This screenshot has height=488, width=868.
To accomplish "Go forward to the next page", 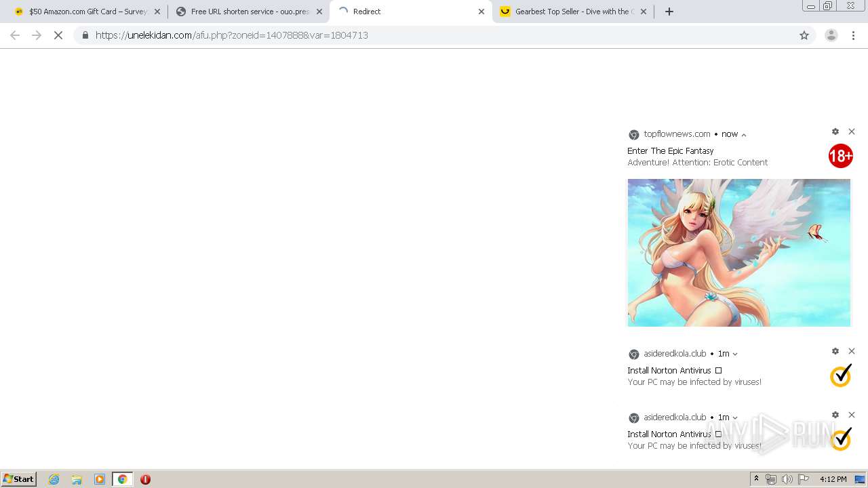I will 37,35.
